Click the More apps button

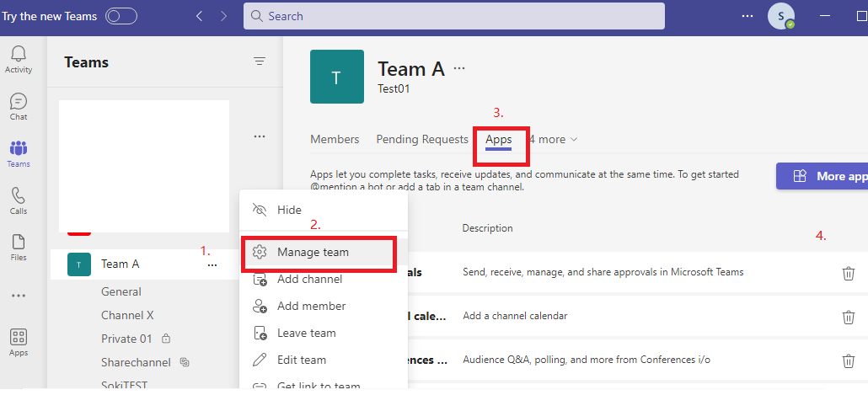click(x=822, y=177)
